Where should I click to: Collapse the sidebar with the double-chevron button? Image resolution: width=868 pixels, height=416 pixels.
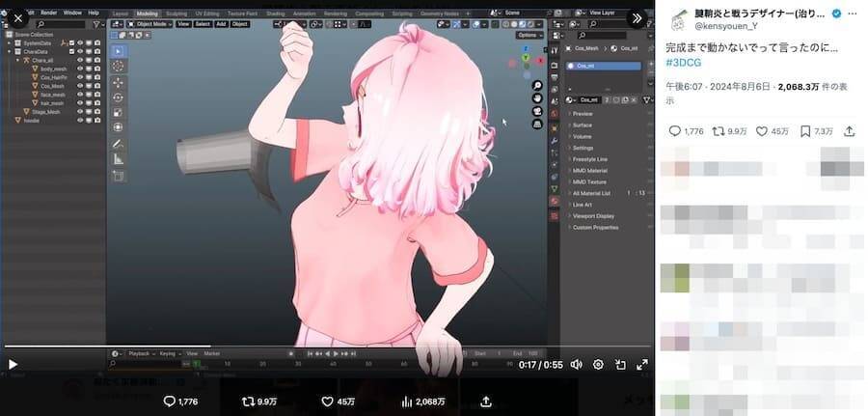coord(637,17)
